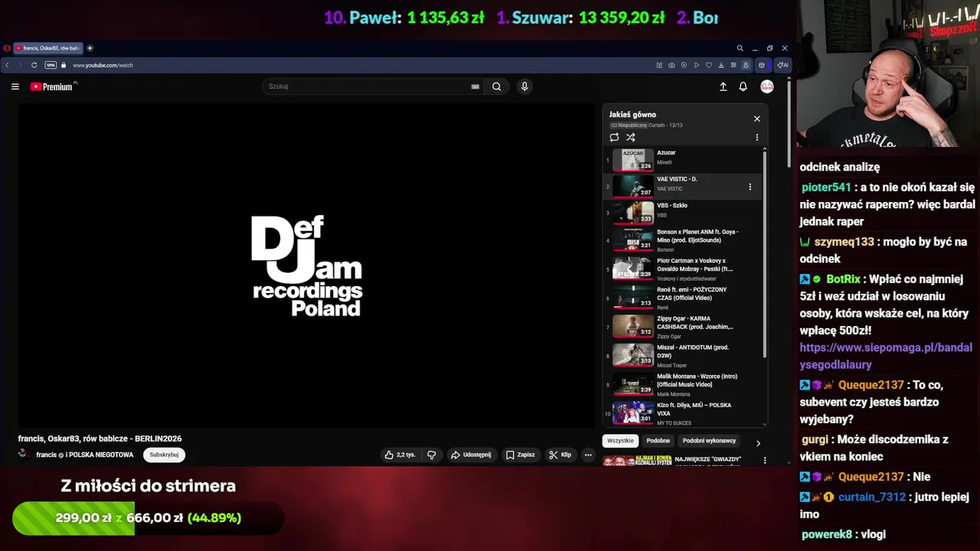Screen dimensions: 980x551
Task: Select René ft. emi POŻYCZONY CZAS video
Action: 682,298
